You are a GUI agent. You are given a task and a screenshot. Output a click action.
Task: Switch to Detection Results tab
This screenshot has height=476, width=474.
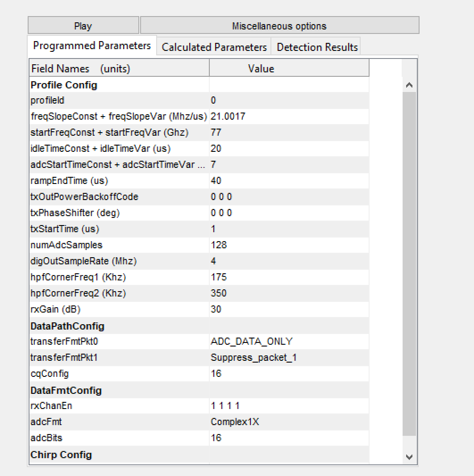[317, 47]
